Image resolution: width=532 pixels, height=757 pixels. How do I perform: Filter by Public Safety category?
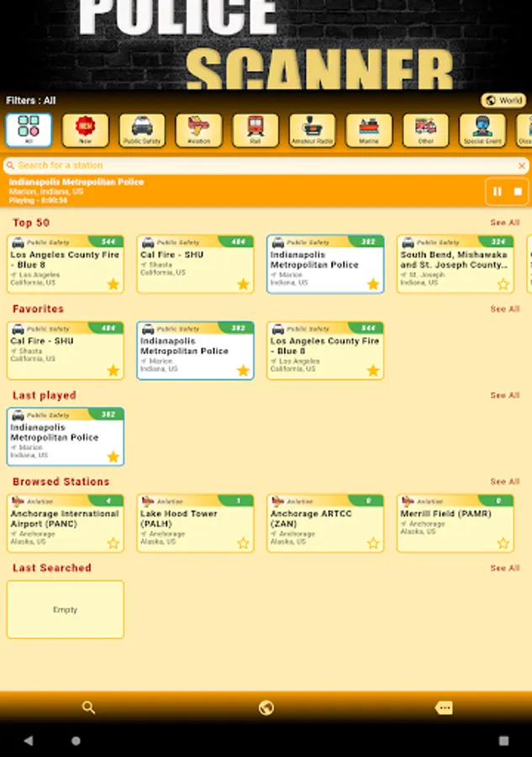(x=142, y=130)
